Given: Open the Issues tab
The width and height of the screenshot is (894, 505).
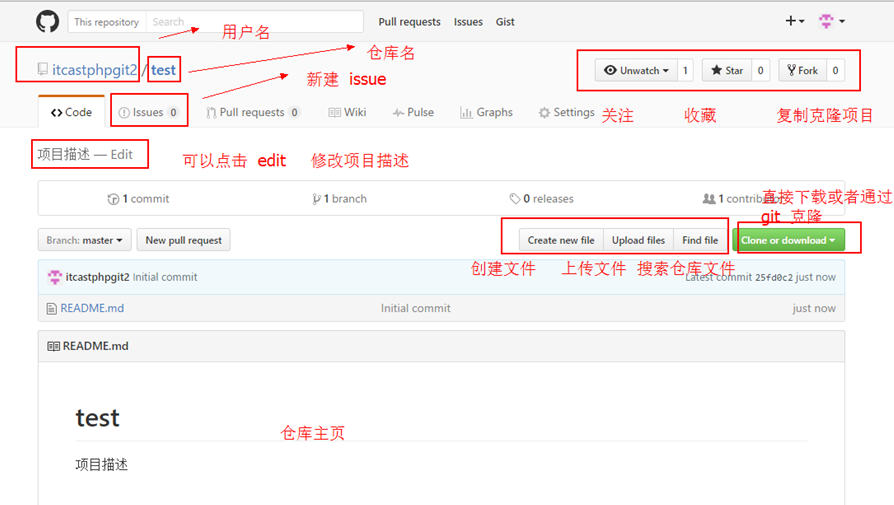Looking at the screenshot, I should (149, 112).
